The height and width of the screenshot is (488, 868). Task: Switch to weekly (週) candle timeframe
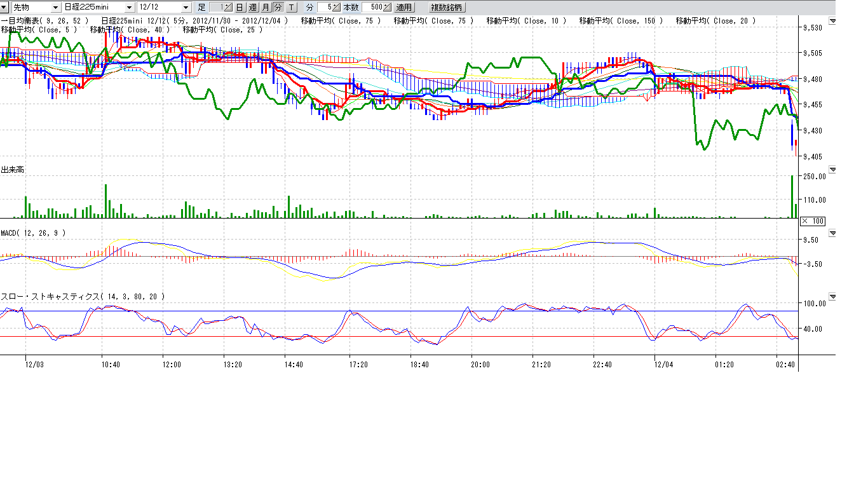pyautogui.click(x=253, y=8)
